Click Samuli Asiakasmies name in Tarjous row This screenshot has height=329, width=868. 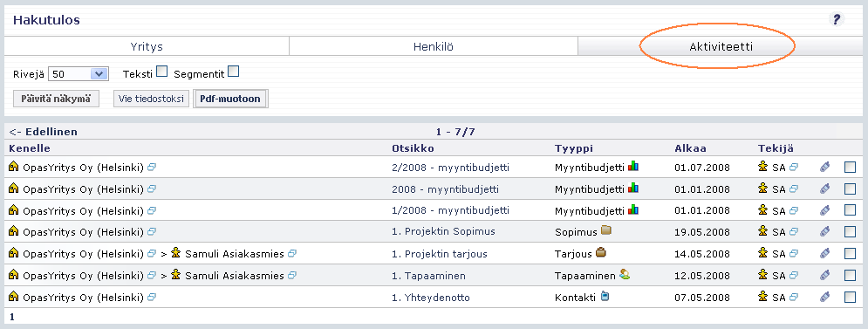234,254
